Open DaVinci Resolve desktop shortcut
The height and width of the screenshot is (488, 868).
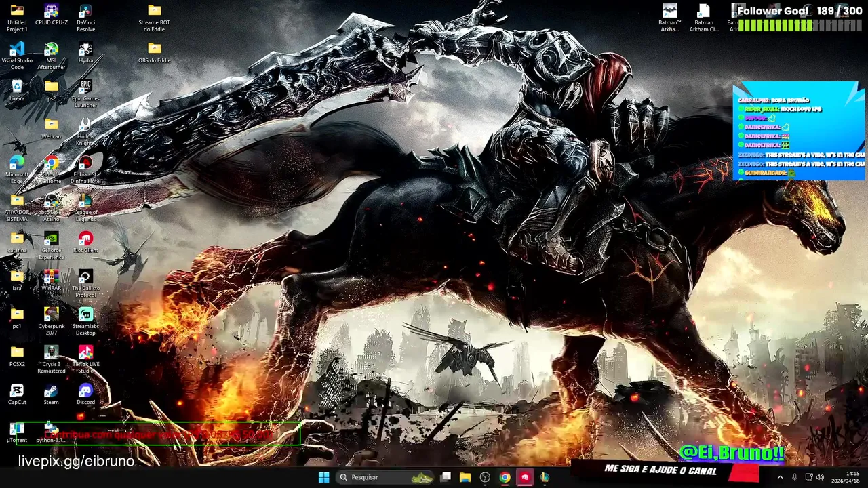tap(85, 18)
